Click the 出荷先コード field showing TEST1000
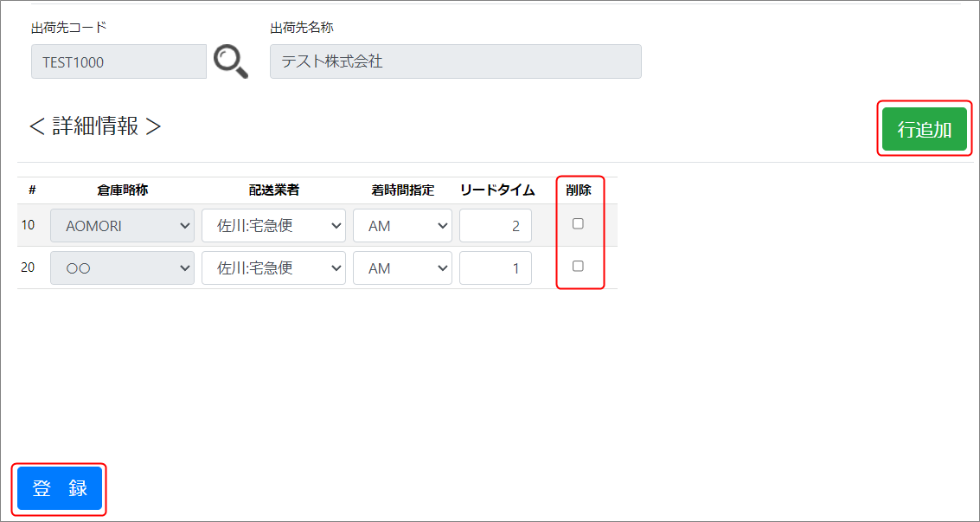The width and height of the screenshot is (980, 522). (x=118, y=62)
